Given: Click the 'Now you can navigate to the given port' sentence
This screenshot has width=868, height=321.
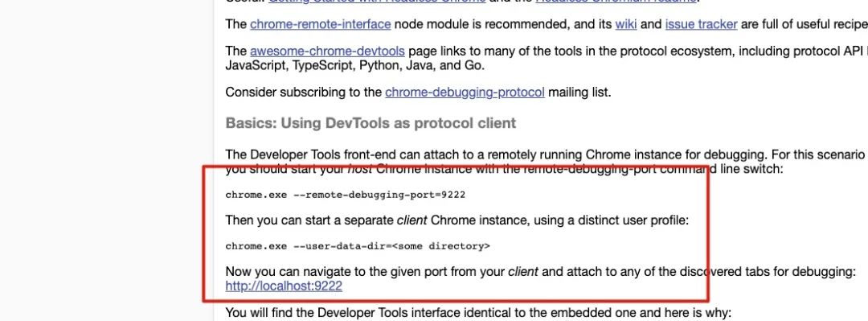Looking at the screenshot, I should tap(541, 272).
